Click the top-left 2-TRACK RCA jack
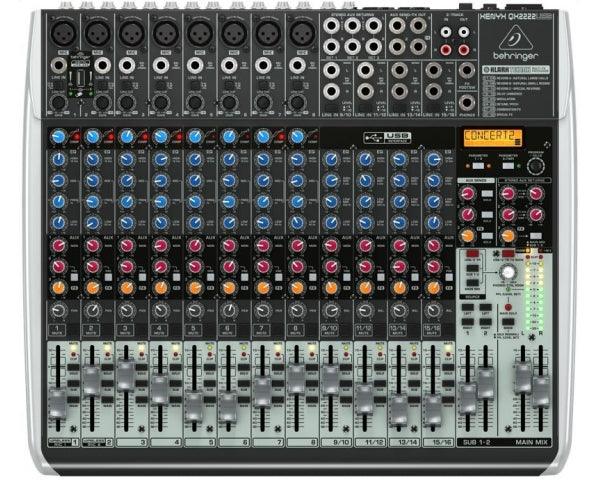The image size is (600, 480). tap(446, 32)
